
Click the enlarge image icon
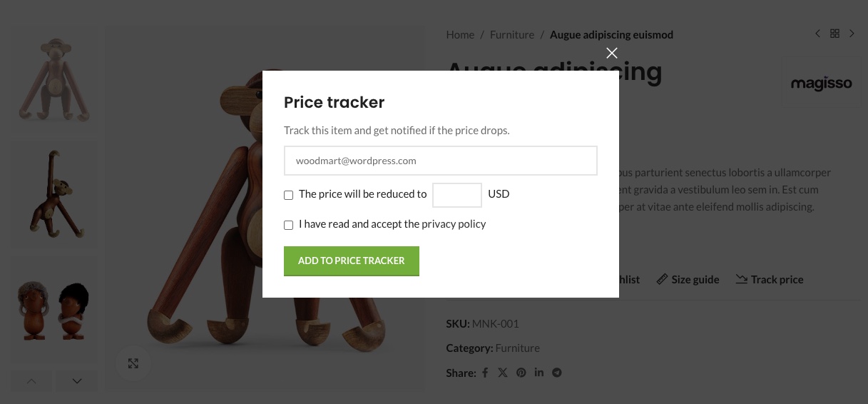[133, 363]
